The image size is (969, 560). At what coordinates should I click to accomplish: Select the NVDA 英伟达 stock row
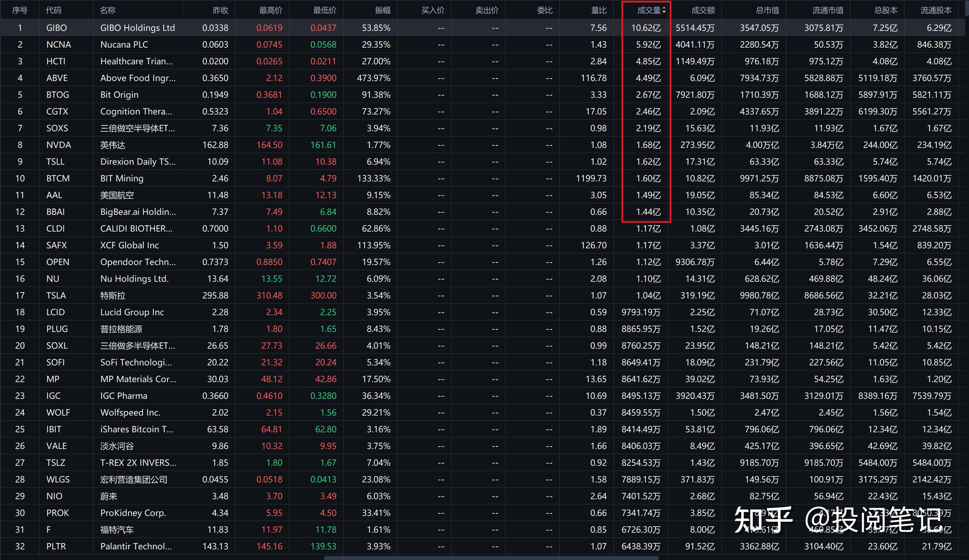click(113, 145)
